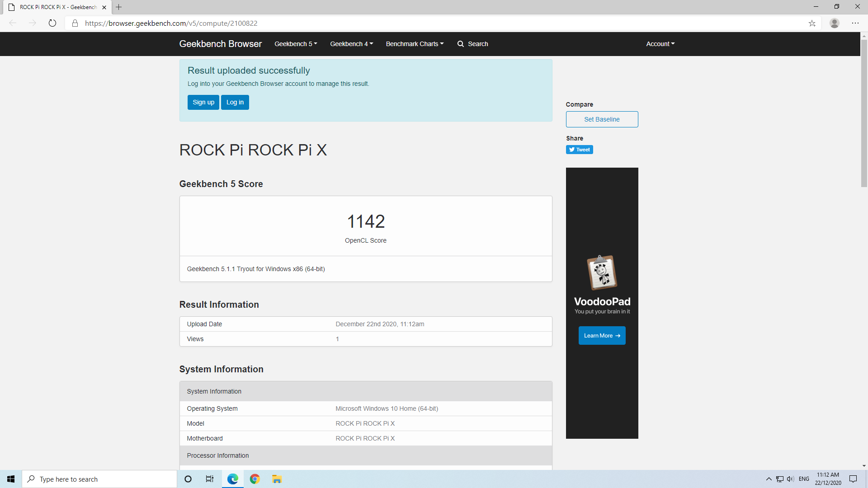Click the page vertical scrollbar thumb
Image resolution: width=868 pixels, height=488 pixels.
pyautogui.click(x=864, y=113)
